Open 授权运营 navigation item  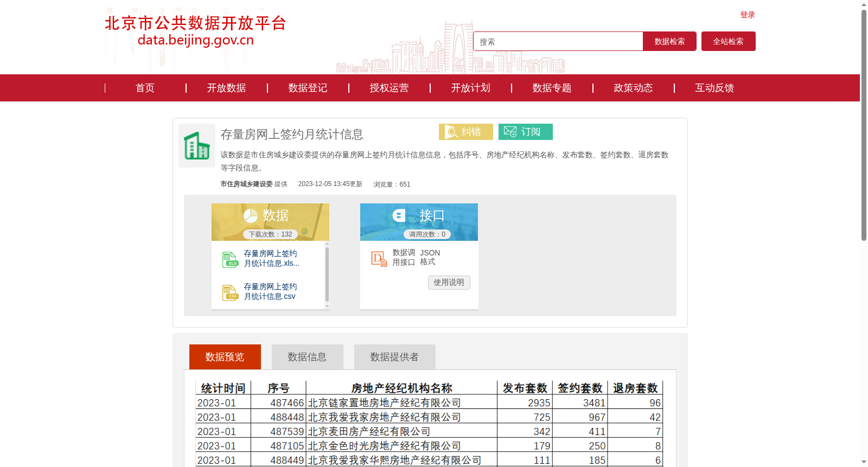pos(389,88)
